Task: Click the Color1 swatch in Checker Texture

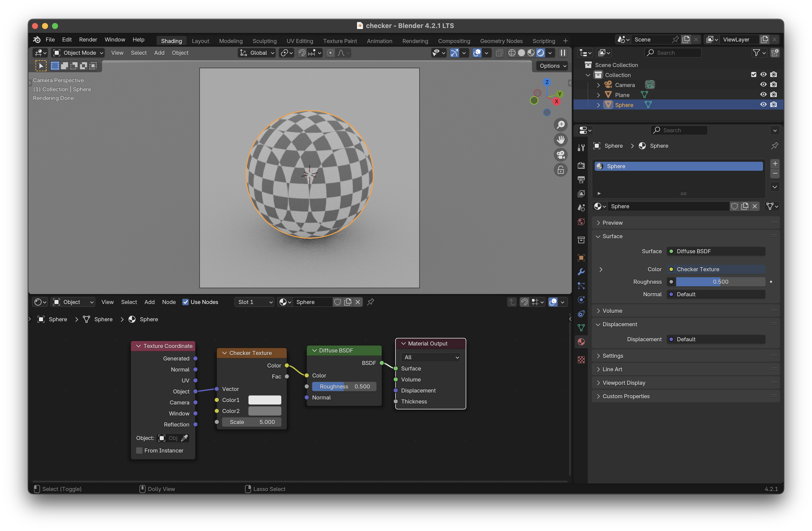Action: [x=264, y=400]
